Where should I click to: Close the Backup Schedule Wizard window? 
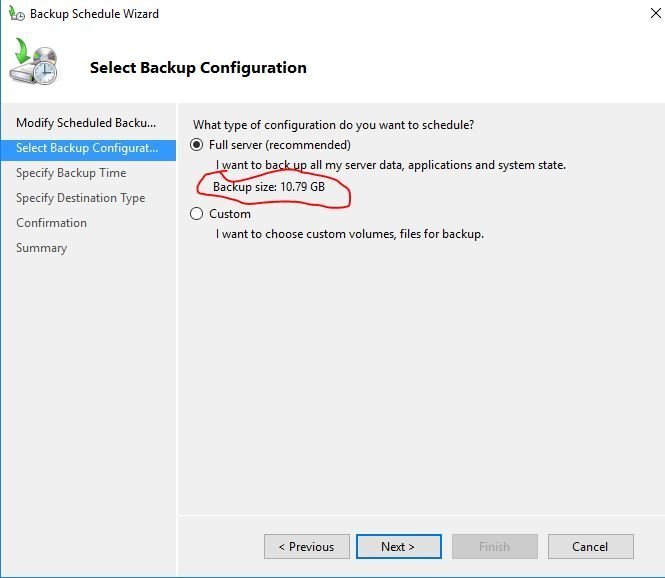pos(656,13)
